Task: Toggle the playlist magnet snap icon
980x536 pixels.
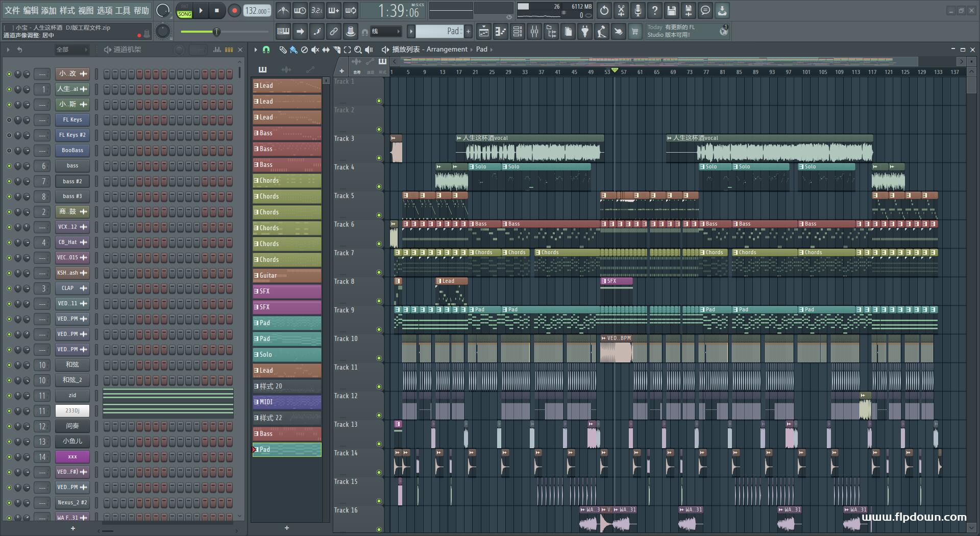Action: pyautogui.click(x=266, y=50)
